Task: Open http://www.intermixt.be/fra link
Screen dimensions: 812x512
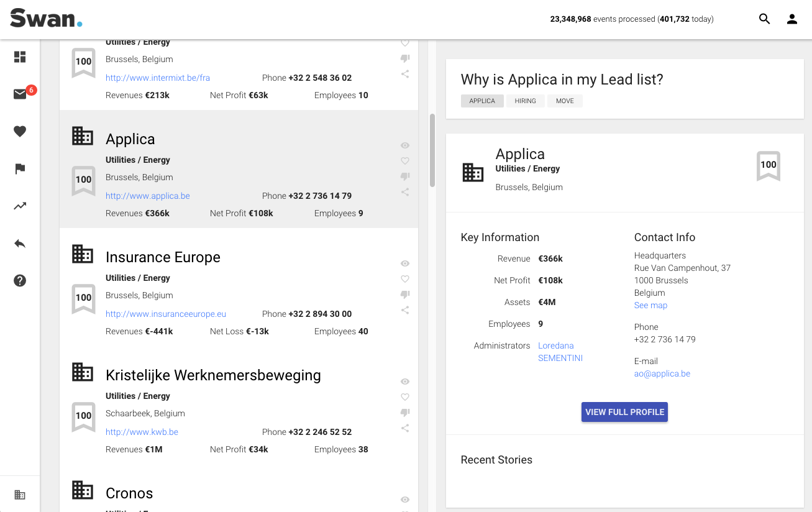Action: coord(158,78)
